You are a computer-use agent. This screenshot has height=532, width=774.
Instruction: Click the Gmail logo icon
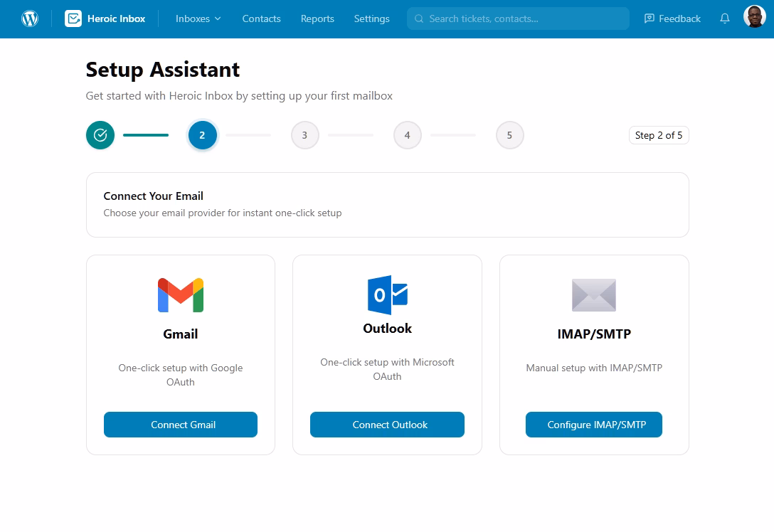click(181, 295)
